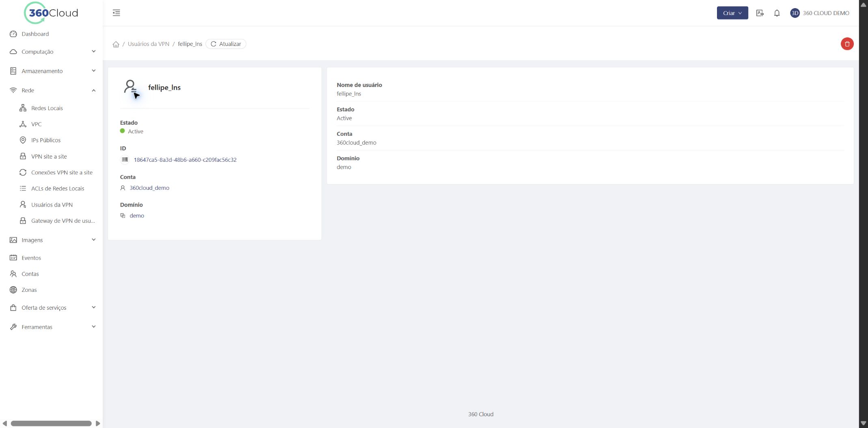Viewport: 868px width, 428px height.
Task: Click the Atualizar refresh button
Action: 226,44
